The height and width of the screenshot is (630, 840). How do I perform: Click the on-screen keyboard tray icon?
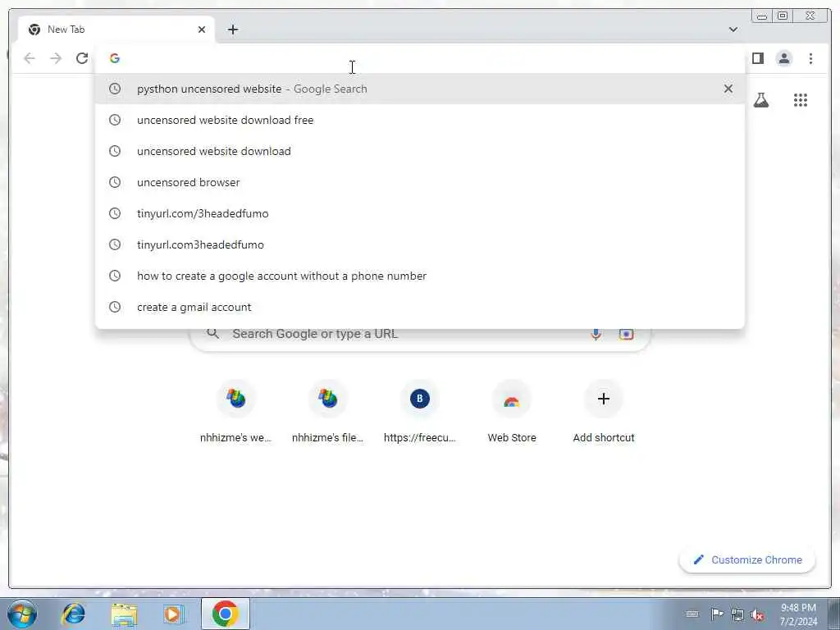click(x=692, y=614)
